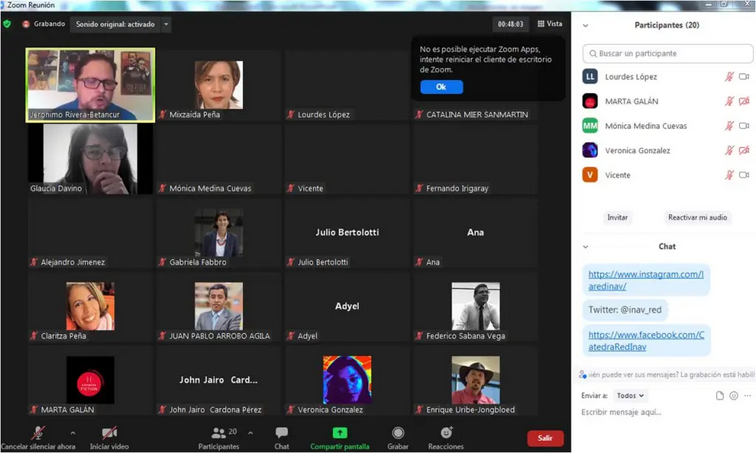The width and height of the screenshot is (756, 453).
Task: Select Glaucia Davino video tile
Action: [x=90, y=159]
